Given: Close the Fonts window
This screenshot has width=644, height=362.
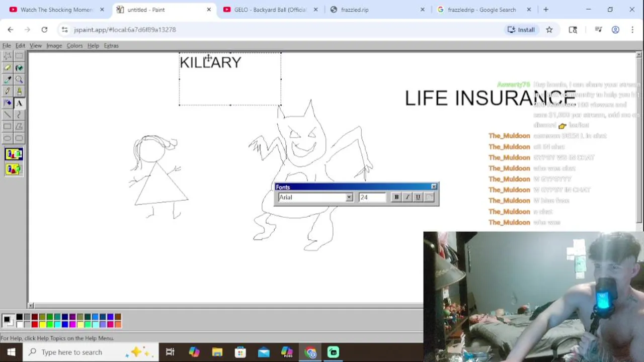Looking at the screenshot, I should click(x=434, y=187).
